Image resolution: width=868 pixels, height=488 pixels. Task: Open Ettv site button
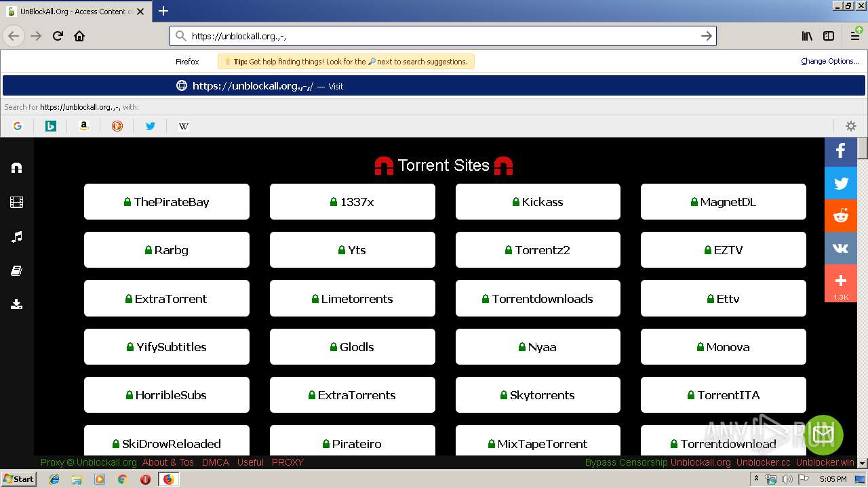click(724, 298)
